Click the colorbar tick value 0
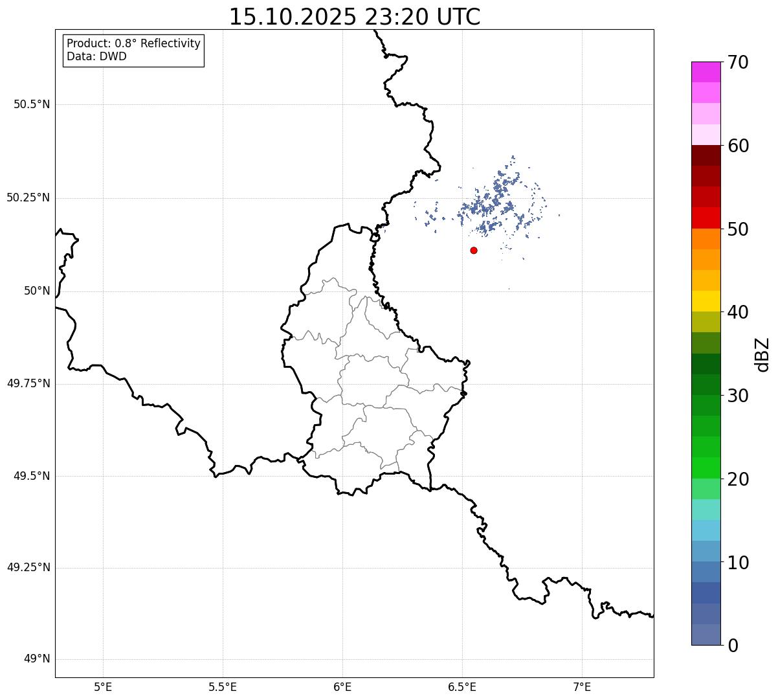The image size is (778, 700). (733, 646)
